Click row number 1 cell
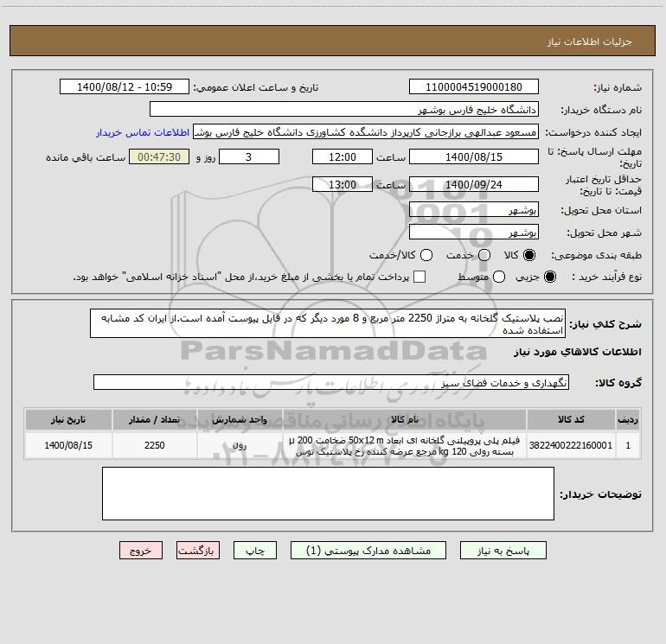 coord(628,445)
